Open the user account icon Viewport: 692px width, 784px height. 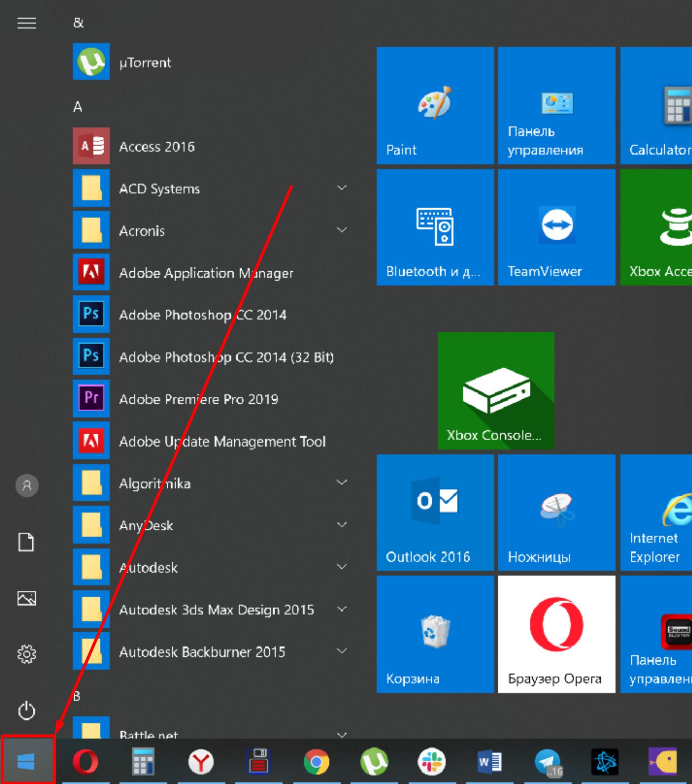27,486
